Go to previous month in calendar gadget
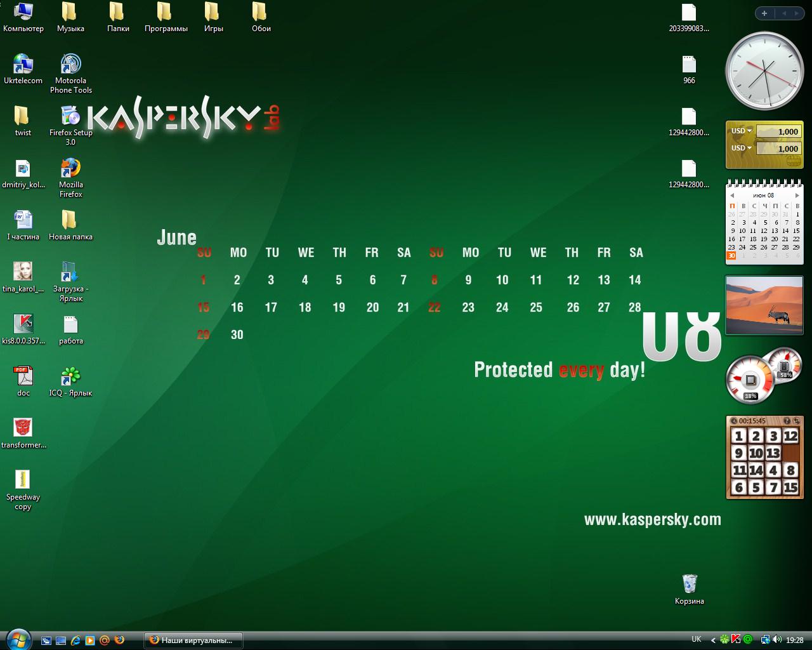This screenshot has height=650, width=812. tap(732, 196)
